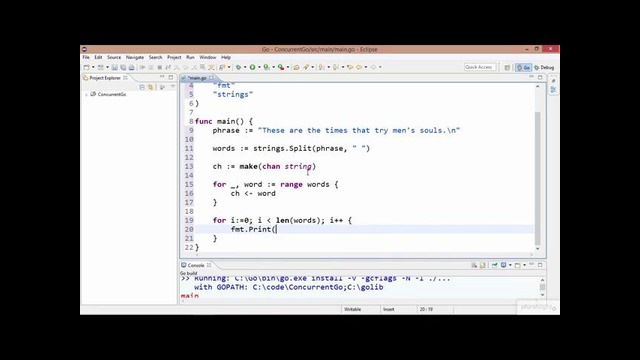Select the Project Explorer tab
The image size is (640, 360).
click(x=105, y=78)
